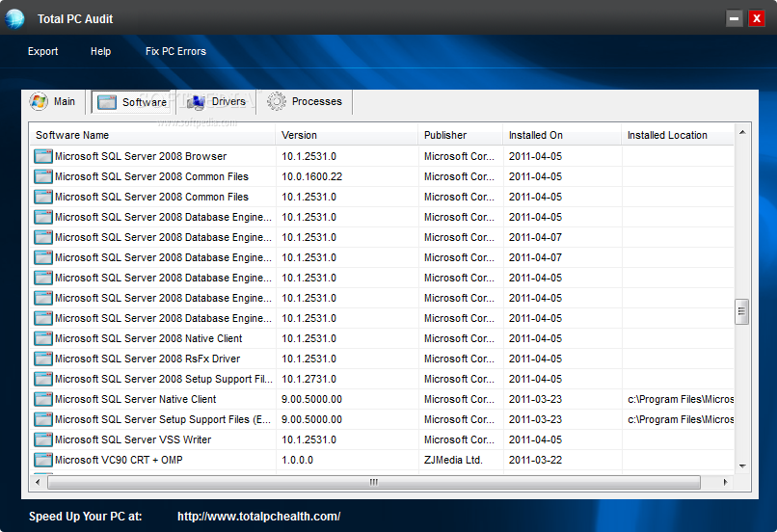The height and width of the screenshot is (532, 777).
Task: Click the computer icon on Drivers tab
Action: click(x=196, y=101)
